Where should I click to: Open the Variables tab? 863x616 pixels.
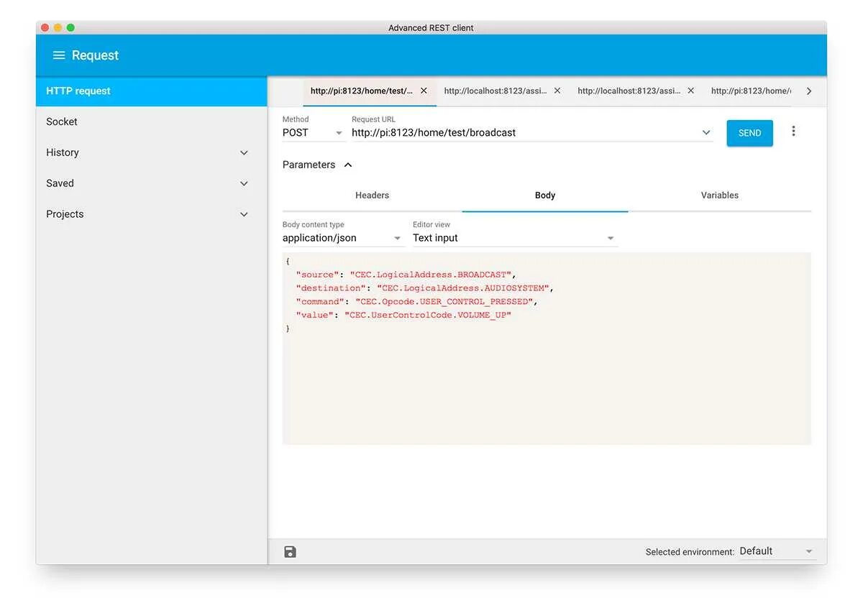720,196
